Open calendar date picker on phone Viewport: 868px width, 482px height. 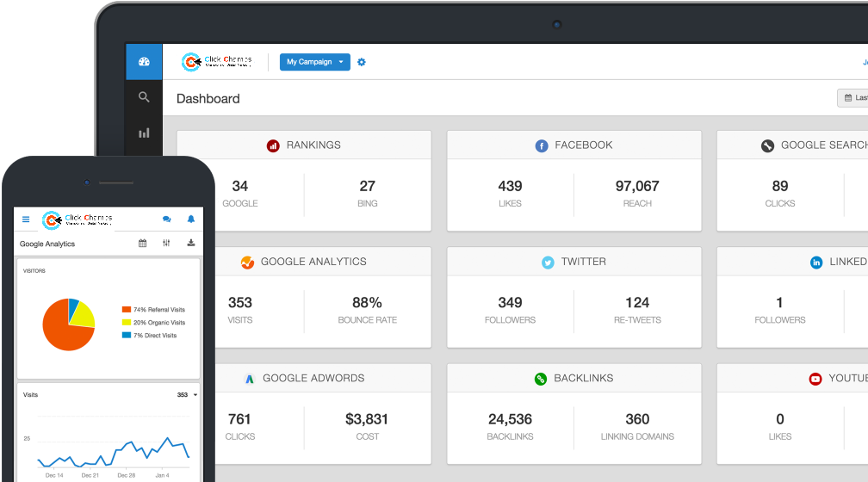point(142,243)
